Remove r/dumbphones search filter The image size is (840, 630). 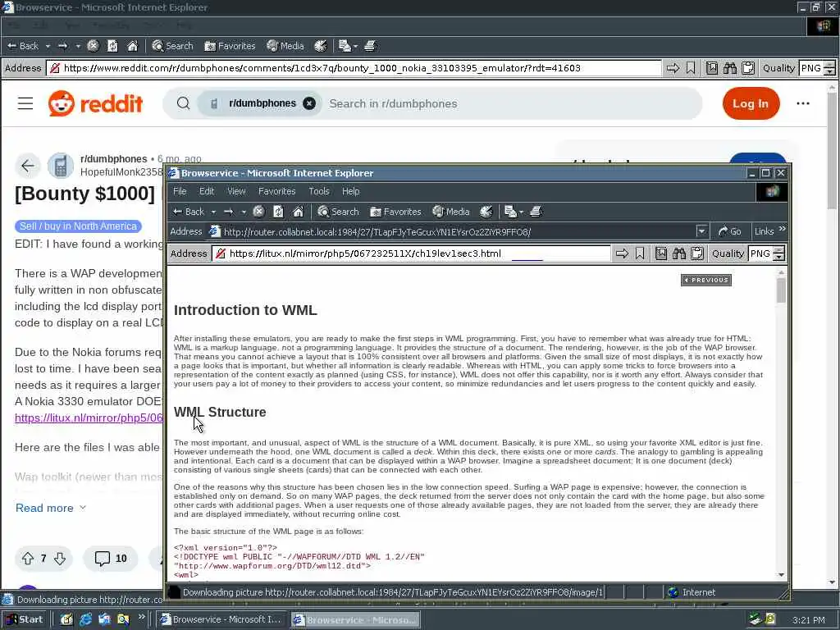point(309,103)
